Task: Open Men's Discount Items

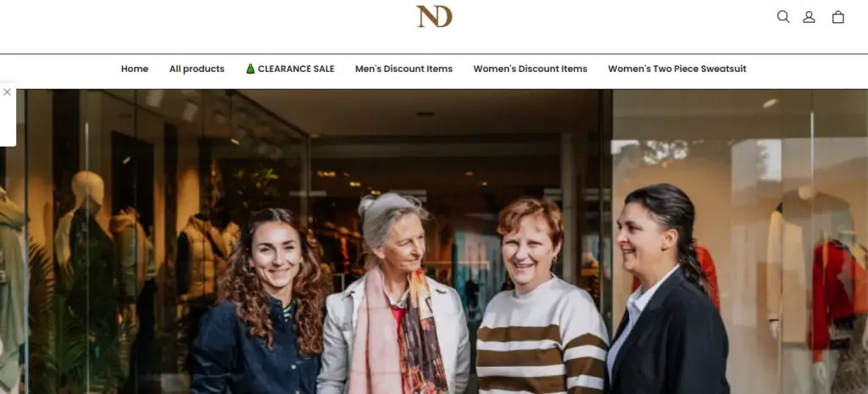Action: coord(403,69)
